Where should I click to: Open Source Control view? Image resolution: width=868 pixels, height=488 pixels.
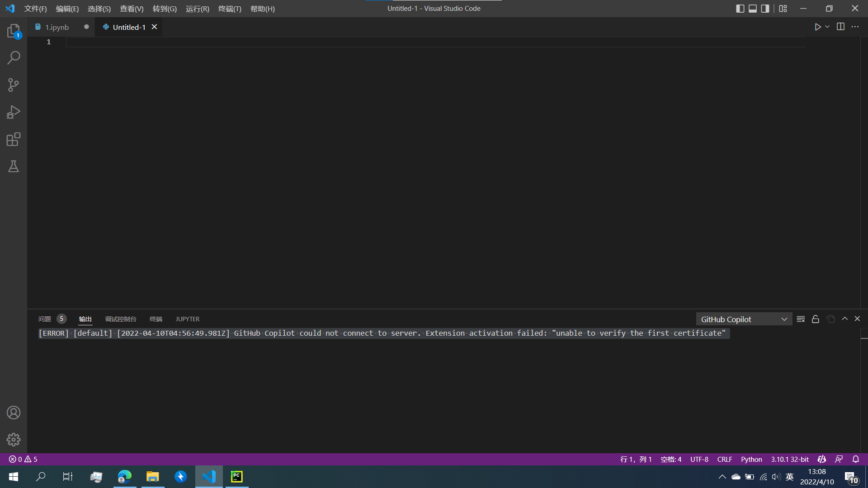tap(13, 85)
